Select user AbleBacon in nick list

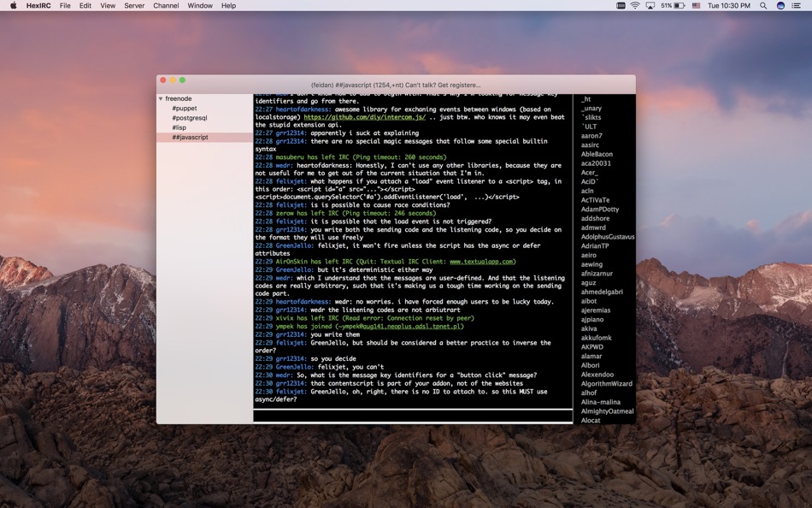597,154
